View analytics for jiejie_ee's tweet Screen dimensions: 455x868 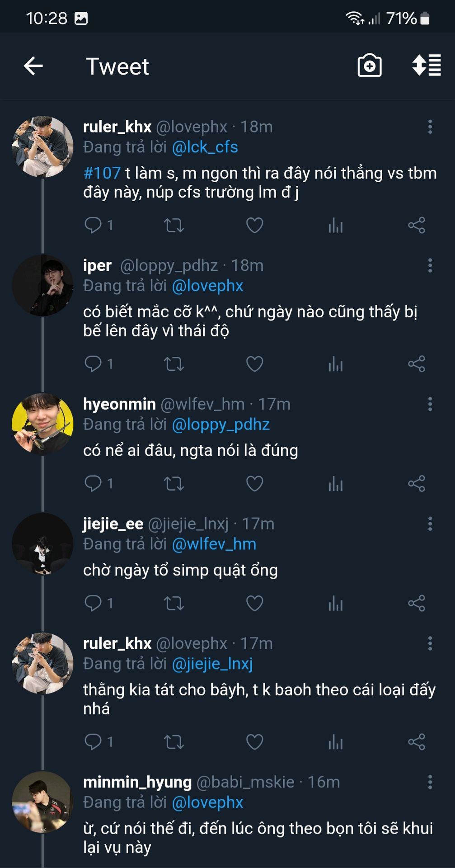[335, 603]
